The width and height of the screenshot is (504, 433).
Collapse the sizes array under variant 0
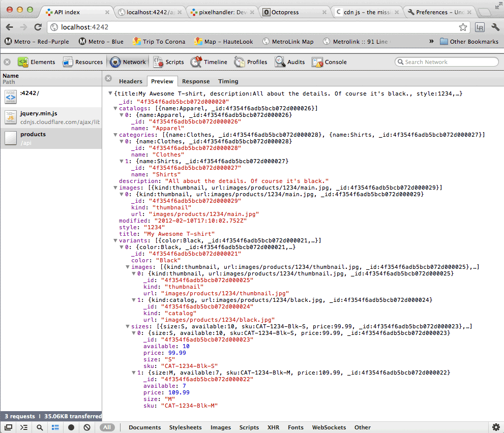(128, 326)
